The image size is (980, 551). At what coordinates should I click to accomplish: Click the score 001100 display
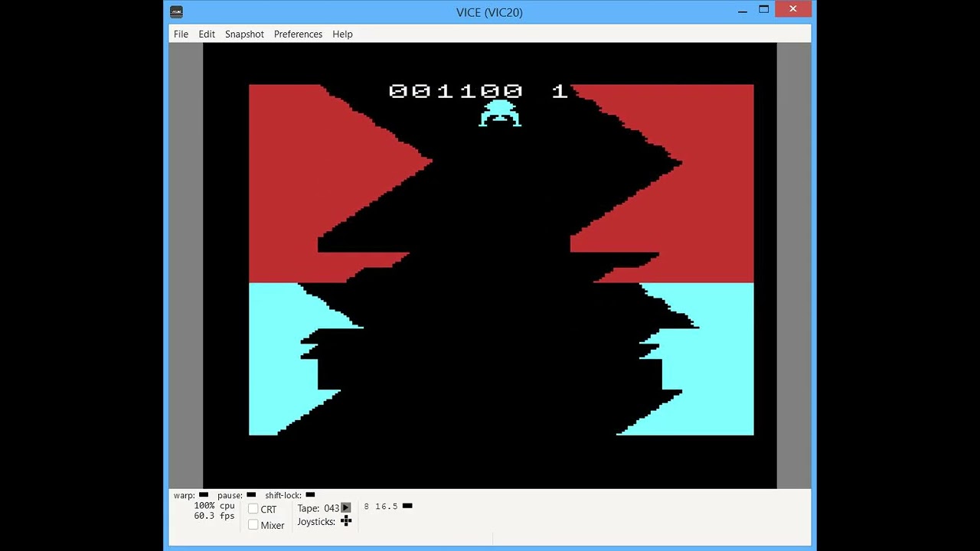456,92
